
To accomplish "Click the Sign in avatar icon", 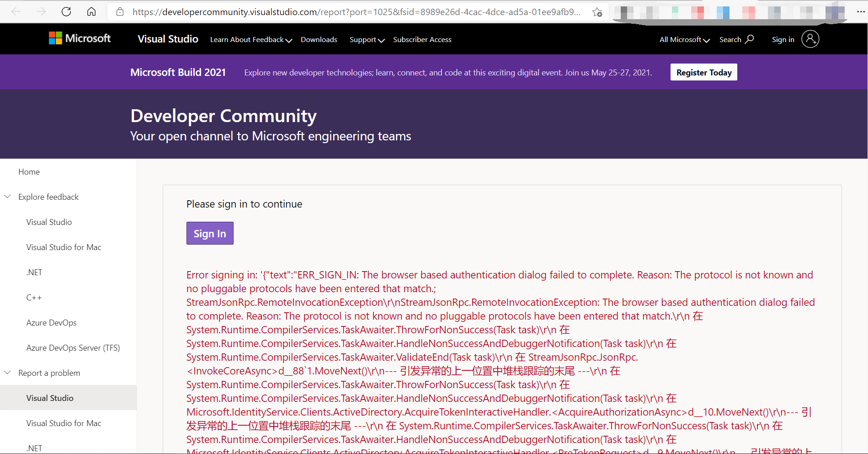I will pyautogui.click(x=810, y=39).
